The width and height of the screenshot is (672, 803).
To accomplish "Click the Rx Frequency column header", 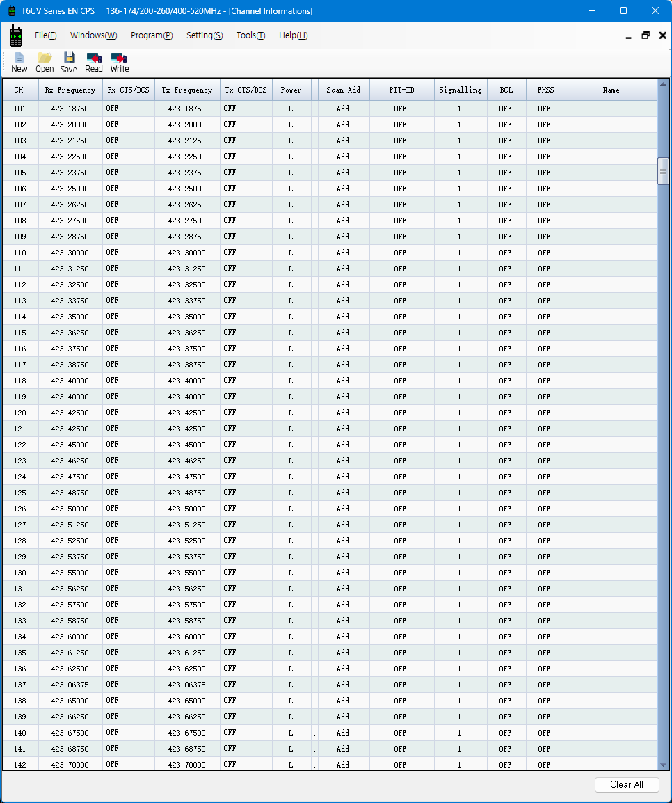I will (70, 90).
